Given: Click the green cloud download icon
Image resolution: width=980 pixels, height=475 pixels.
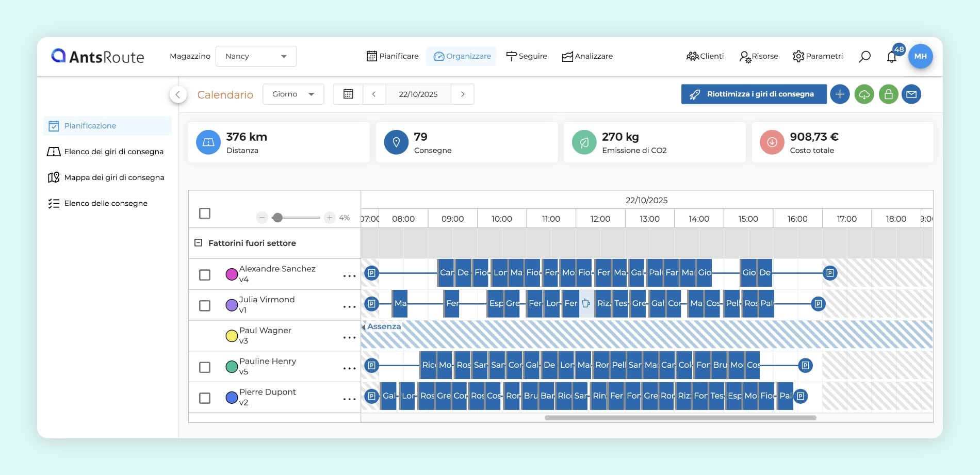Looking at the screenshot, I should click(x=864, y=94).
